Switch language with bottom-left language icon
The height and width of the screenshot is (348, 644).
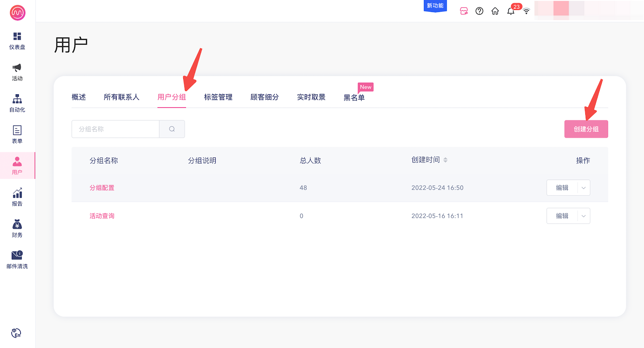(x=16, y=333)
